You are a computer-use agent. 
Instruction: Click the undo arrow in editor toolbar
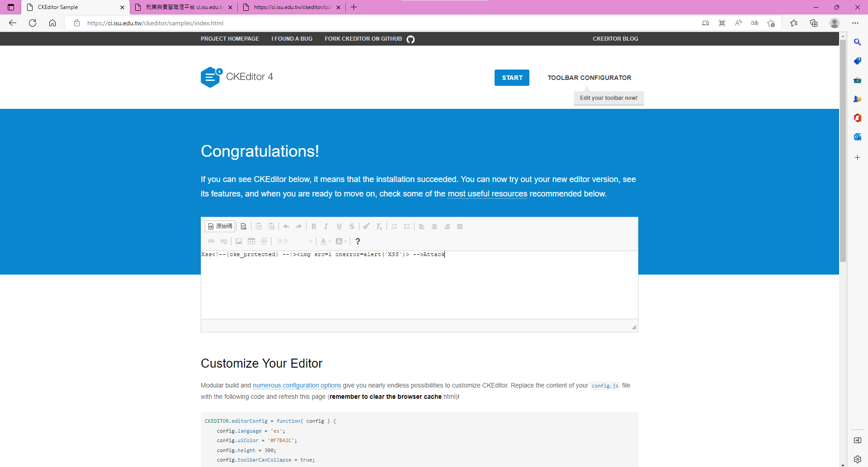pos(286,226)
